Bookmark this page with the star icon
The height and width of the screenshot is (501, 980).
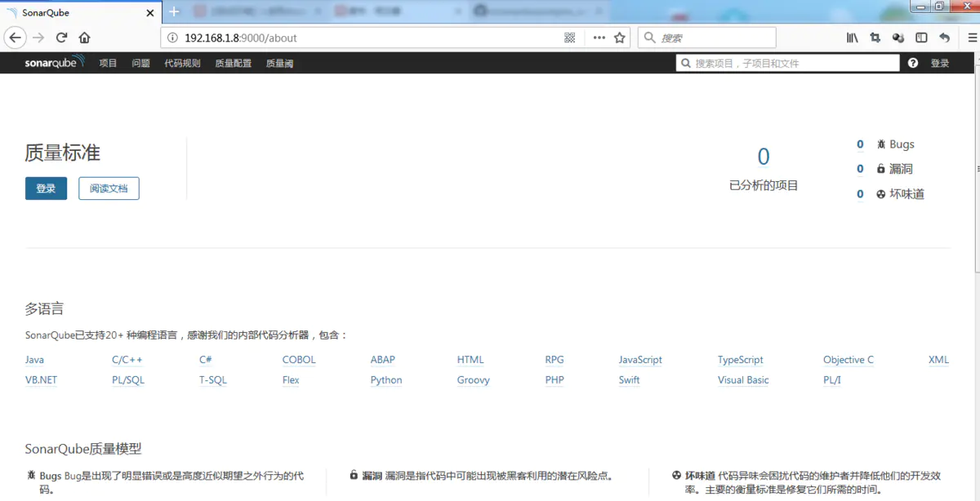620,38
